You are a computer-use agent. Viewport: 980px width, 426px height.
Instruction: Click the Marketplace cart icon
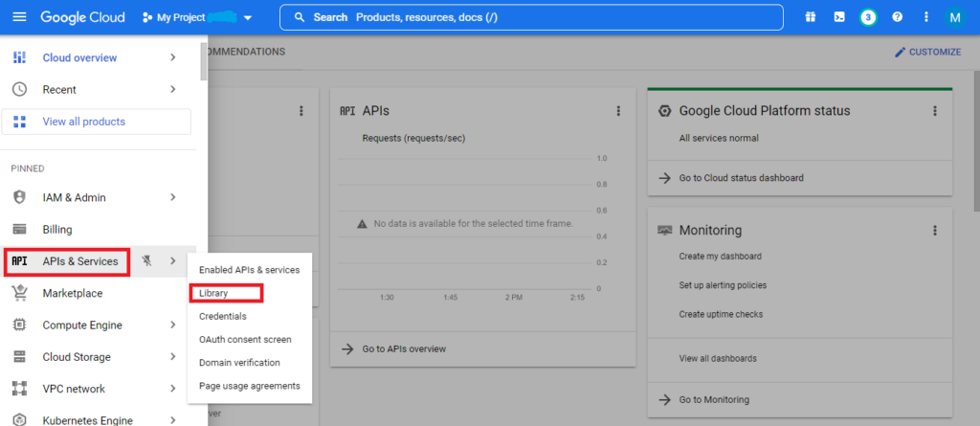point(19,293)
